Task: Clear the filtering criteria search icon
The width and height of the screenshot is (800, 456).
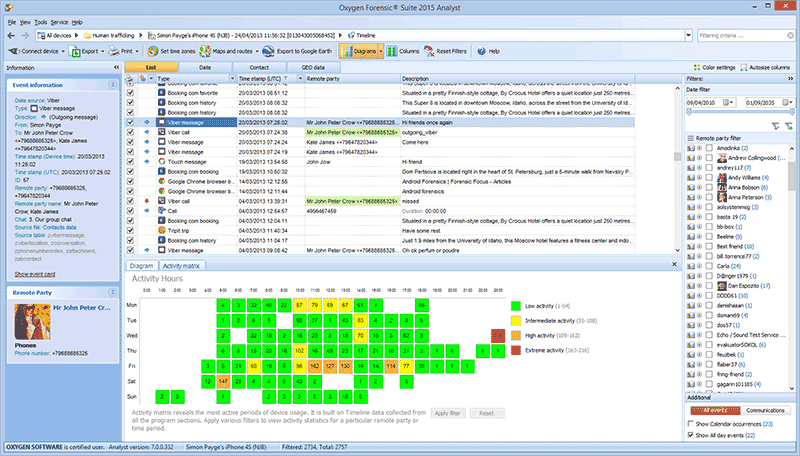Action: coord(790,36)
